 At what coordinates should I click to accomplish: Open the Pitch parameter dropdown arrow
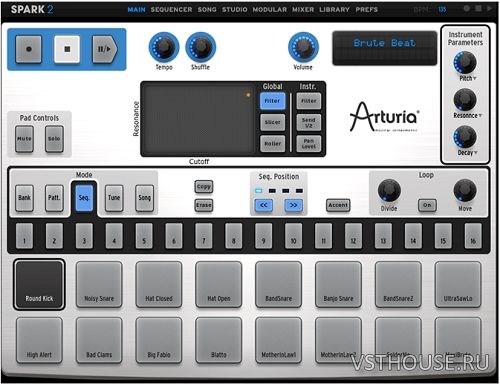(x=475, y=78)
